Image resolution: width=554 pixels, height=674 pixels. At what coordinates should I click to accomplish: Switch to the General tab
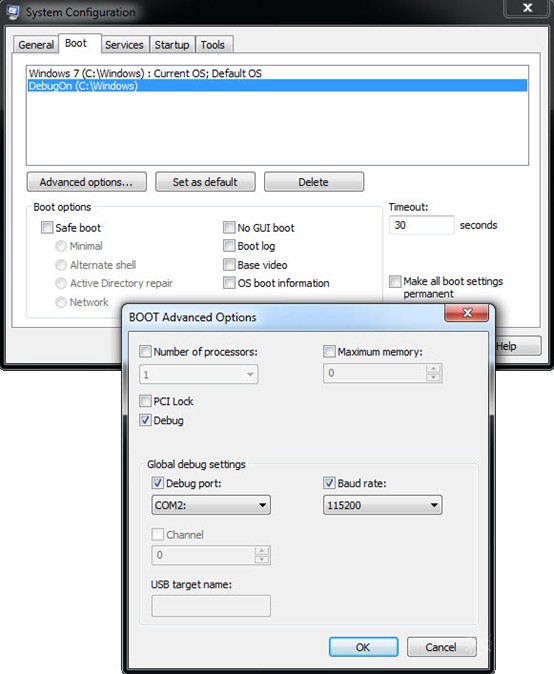[x=36, y=45]
